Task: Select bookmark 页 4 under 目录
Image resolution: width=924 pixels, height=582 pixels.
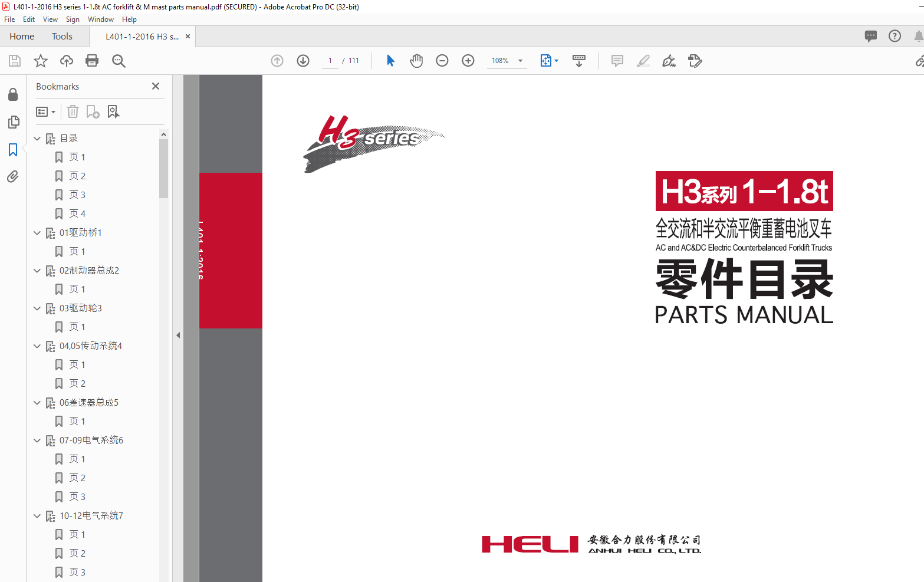Action: (x=77, y=213)
